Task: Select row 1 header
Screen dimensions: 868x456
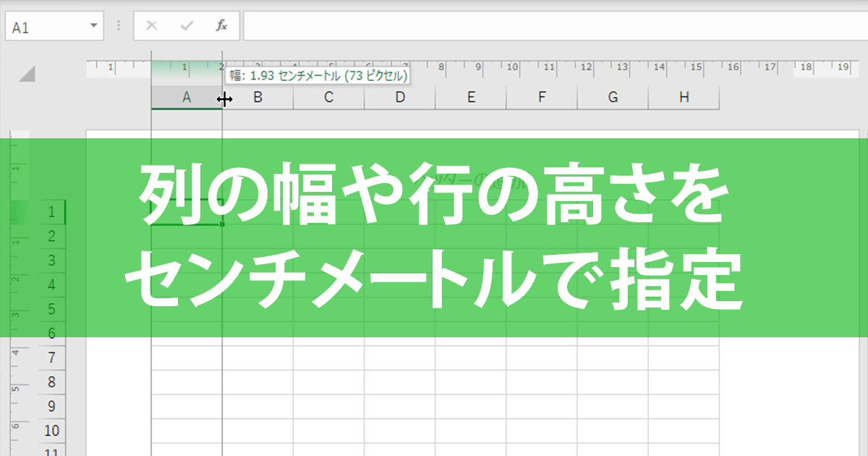Action: (51, 212)
